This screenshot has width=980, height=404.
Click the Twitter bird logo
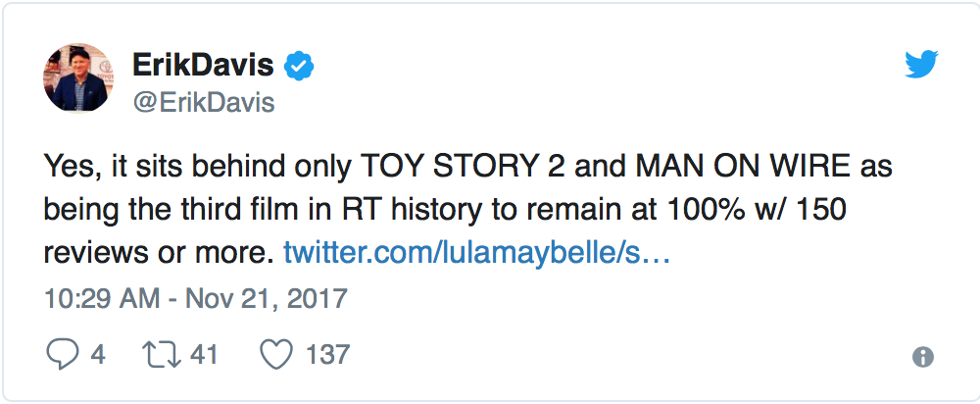[921, 66]
